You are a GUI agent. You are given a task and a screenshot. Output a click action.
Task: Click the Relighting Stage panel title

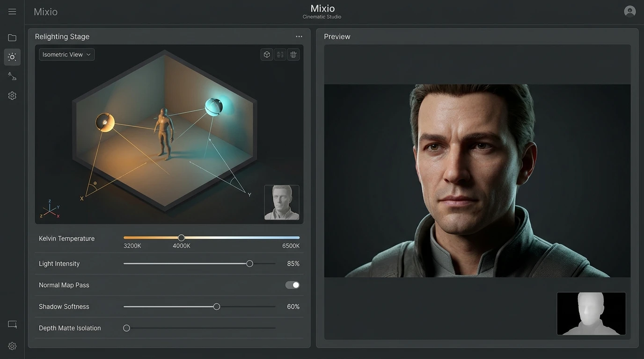62,36
